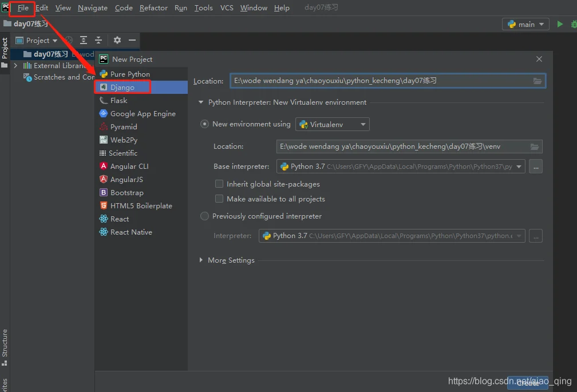Select Previously configured interpreter radio button
The height and width of the screenshot is (392, 577).
coord(204,216)
